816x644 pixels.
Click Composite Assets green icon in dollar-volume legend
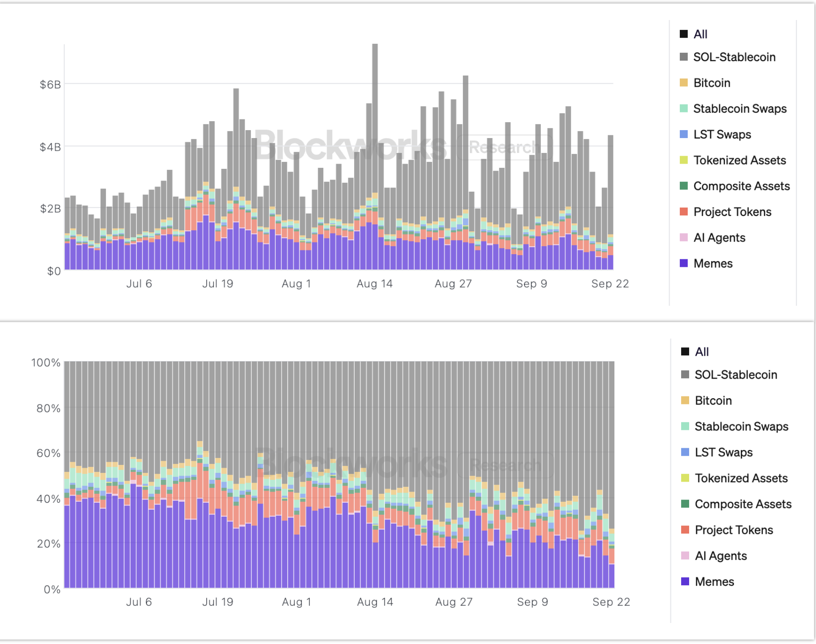(x=684, y=186)
